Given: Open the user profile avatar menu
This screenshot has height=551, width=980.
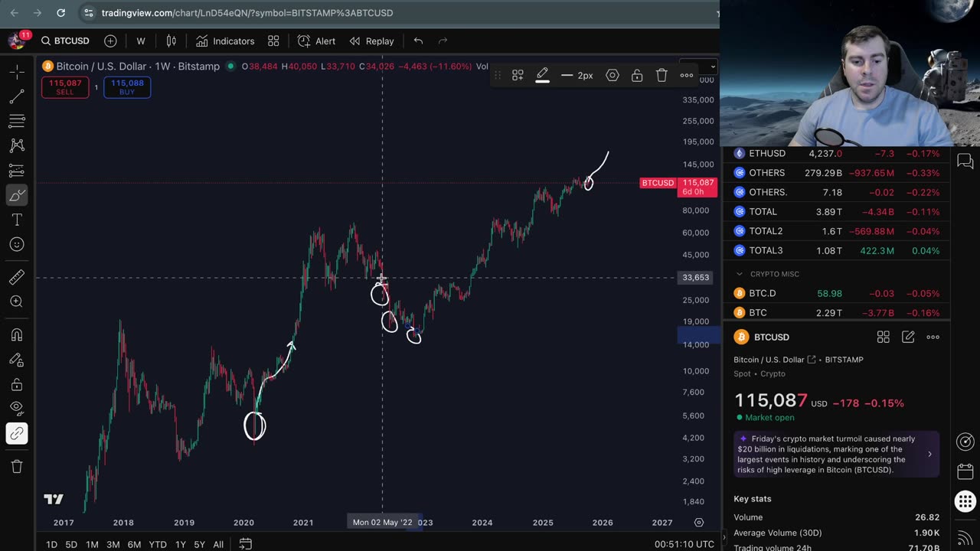Looking at the screenshot, I should [17, 41].
